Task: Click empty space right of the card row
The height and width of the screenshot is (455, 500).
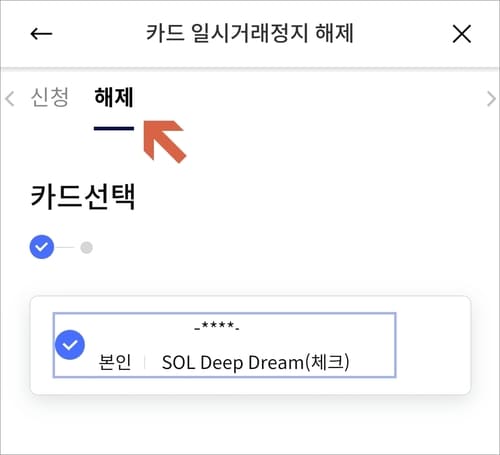Action: pyautogui.click(x=433, y=345)
